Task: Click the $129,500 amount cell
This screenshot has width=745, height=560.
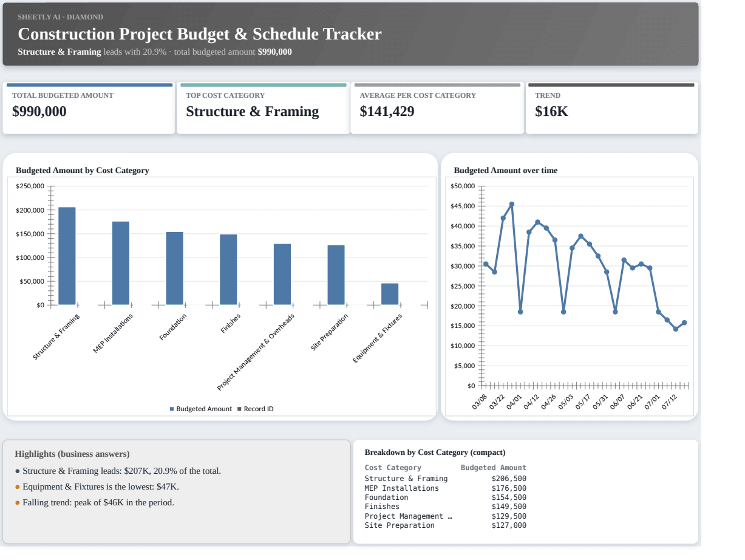Action: pos(509,516)
